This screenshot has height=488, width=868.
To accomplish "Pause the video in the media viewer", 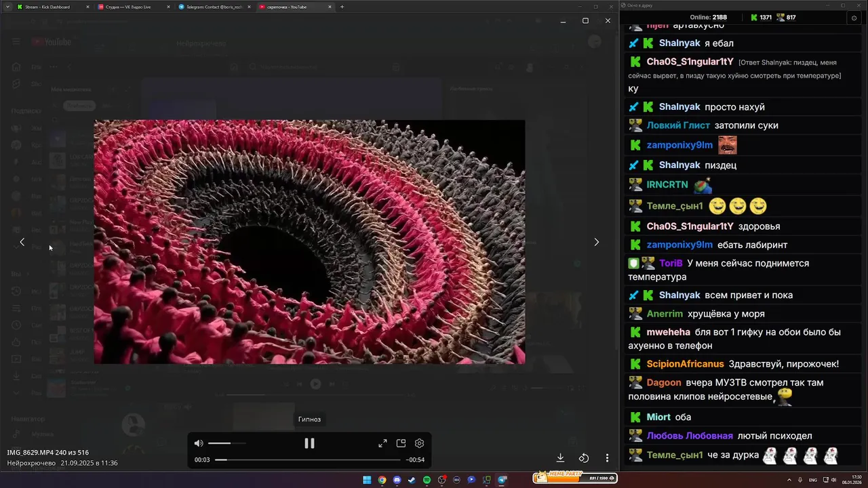I will [x=309, y=443].
